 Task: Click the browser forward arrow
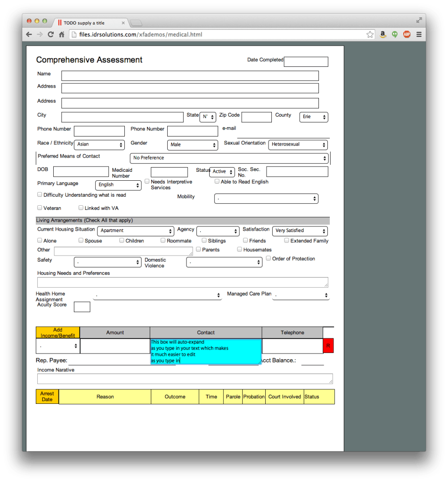(x=40, y=34)
